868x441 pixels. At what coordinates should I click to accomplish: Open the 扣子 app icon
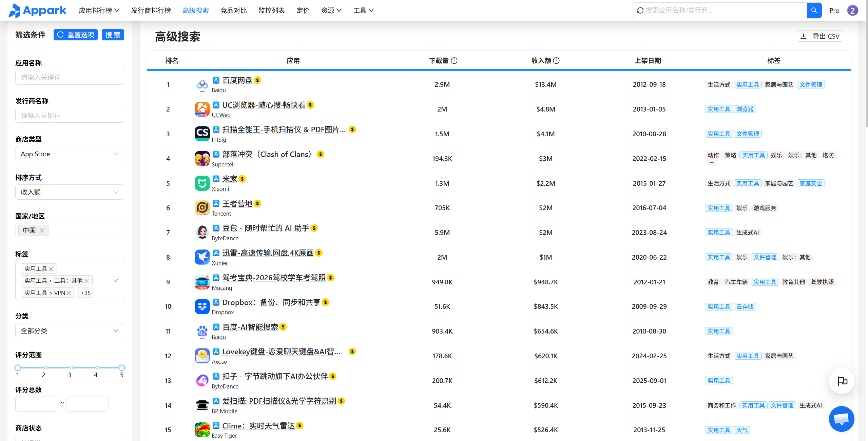coord(202,381)
